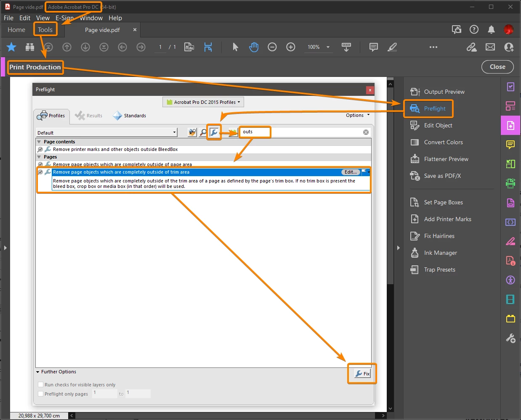The height and width of the screenshot is (420, 521).
Task: Open Edit Object tool
Action: (431, 125)
